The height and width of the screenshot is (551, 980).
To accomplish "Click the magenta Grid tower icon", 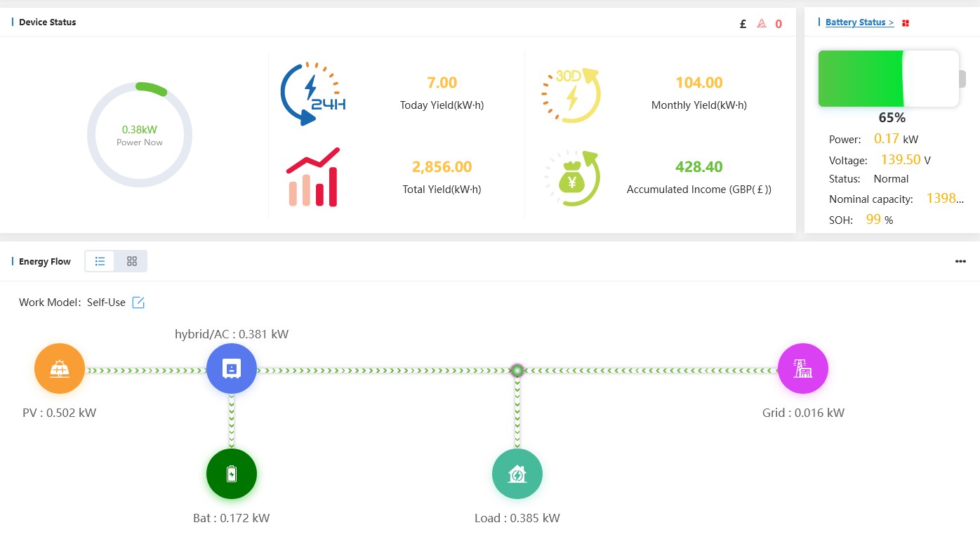I will point(803,369).
